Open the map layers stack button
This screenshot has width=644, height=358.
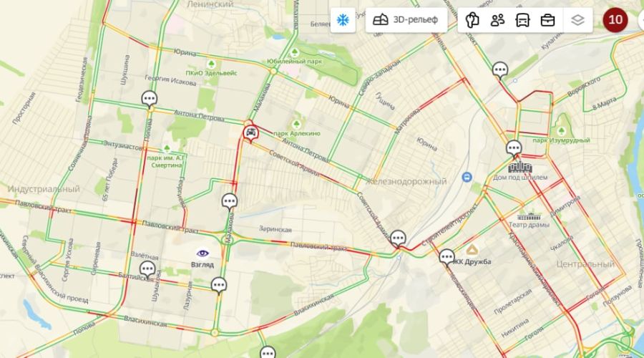pyautogui.click(x=577, y=20)
